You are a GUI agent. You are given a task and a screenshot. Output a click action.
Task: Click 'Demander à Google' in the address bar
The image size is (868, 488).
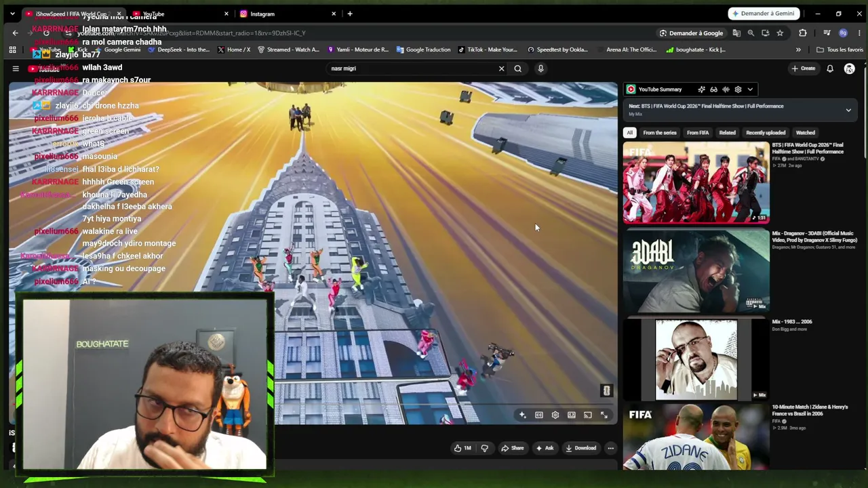[x=692, y=33]
